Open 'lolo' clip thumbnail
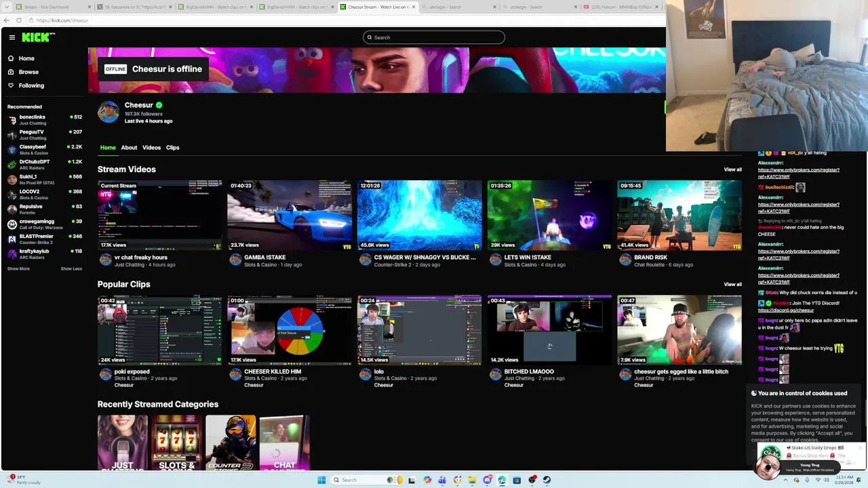The height and width of the screenshot is (488, 868). (420, 330)
